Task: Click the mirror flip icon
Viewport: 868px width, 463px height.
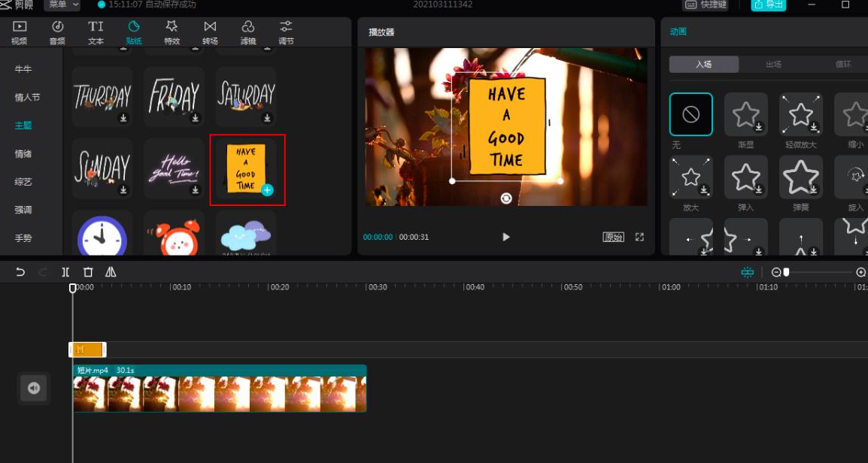Action: tap(111, 272)
